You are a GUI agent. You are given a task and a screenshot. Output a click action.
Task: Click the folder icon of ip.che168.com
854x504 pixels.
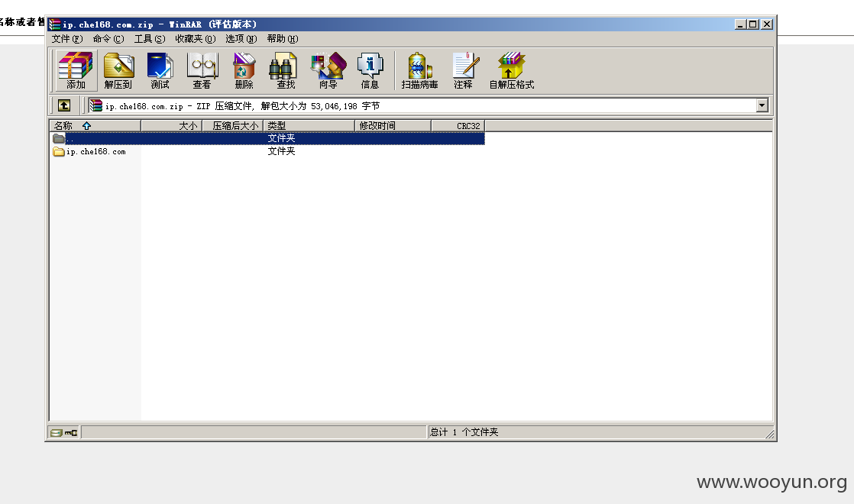59,152
